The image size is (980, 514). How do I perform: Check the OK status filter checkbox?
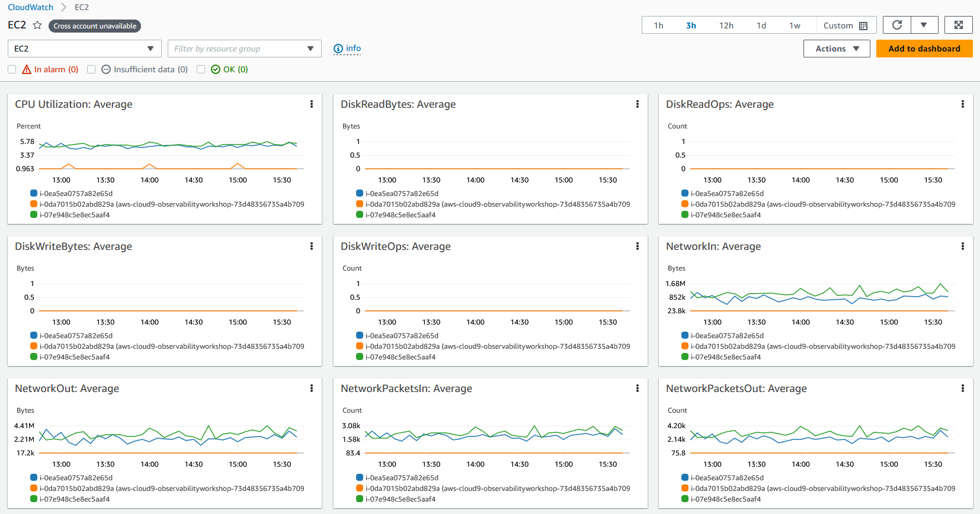201,69
